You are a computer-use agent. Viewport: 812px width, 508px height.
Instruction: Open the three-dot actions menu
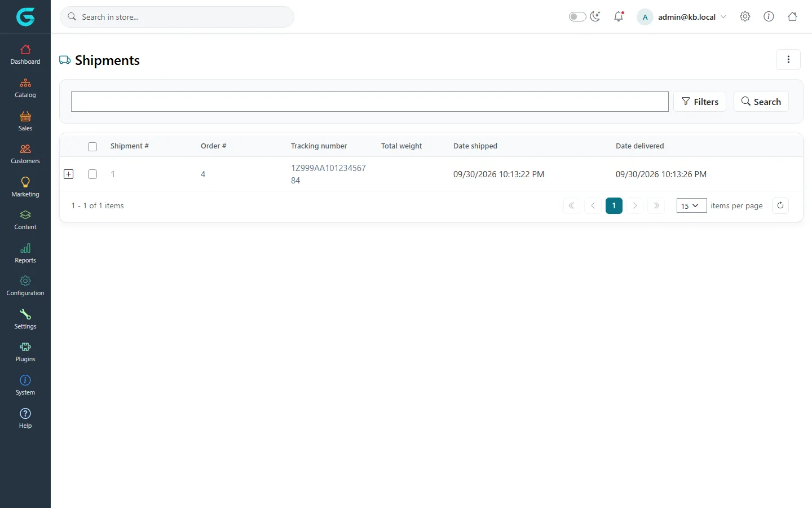[x=788, y=60]
